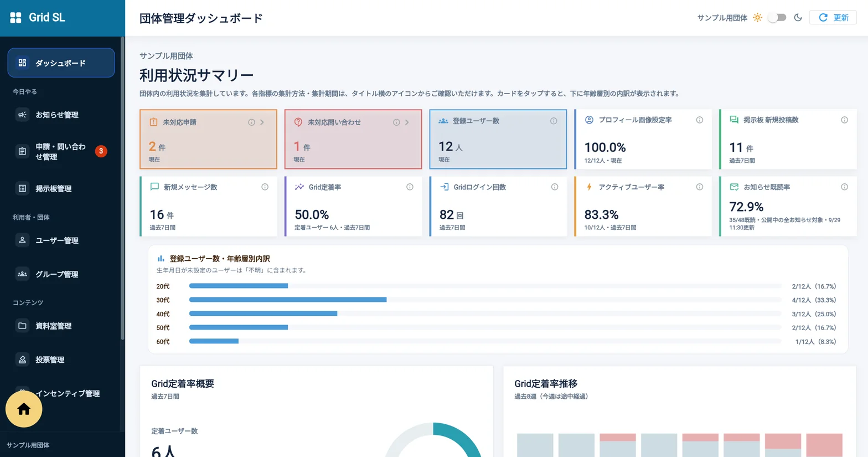The image size is (868, 457).
Task: Click the sidebar vertical scrollbar
Action: [x=122, y=188]
